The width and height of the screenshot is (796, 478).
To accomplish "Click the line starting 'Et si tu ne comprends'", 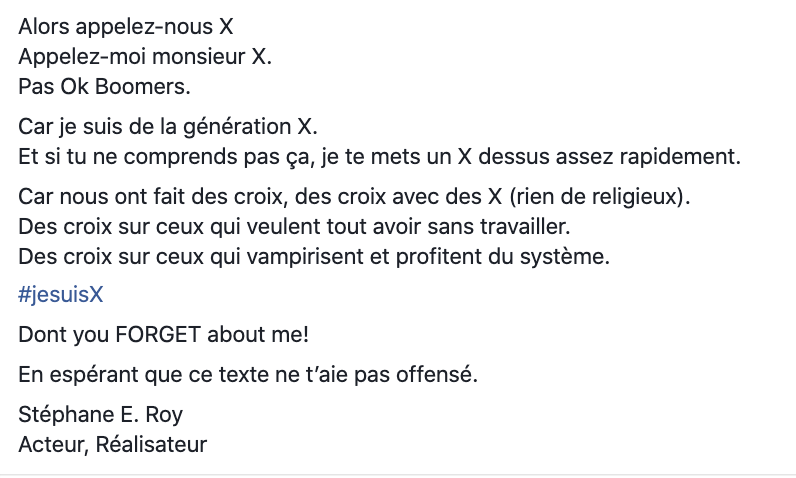I will [380, 157].
